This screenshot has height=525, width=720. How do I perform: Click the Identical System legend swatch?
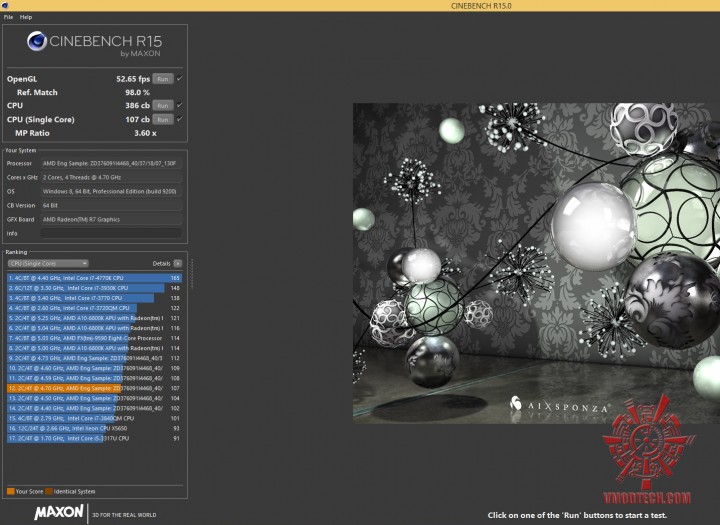49,491
